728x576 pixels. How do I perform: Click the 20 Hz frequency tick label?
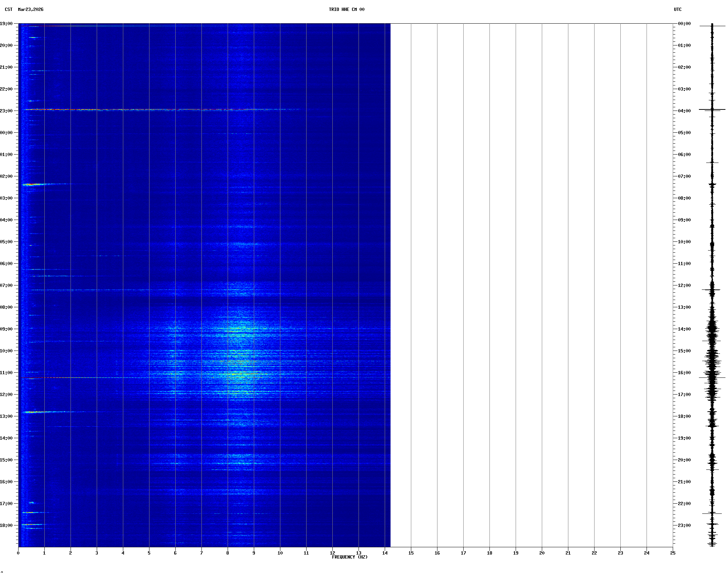542,553
